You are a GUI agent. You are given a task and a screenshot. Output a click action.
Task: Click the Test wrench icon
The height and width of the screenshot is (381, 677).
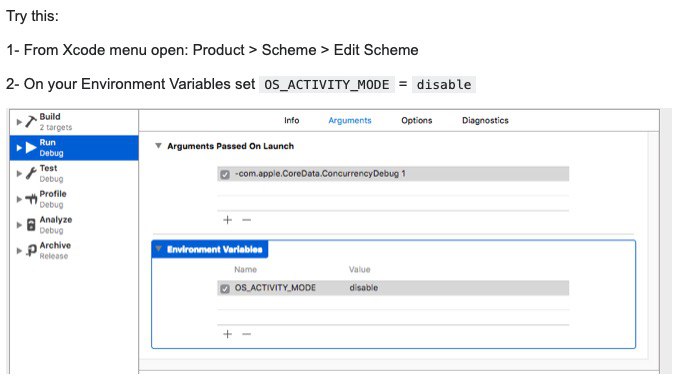pos(31,173)
